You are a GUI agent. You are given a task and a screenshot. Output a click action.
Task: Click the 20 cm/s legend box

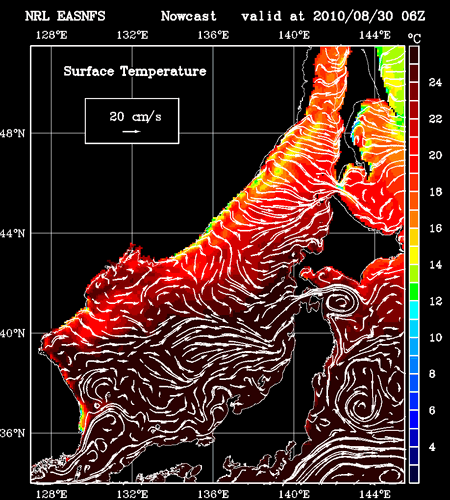pyautogui.click(x=132, y=121)
